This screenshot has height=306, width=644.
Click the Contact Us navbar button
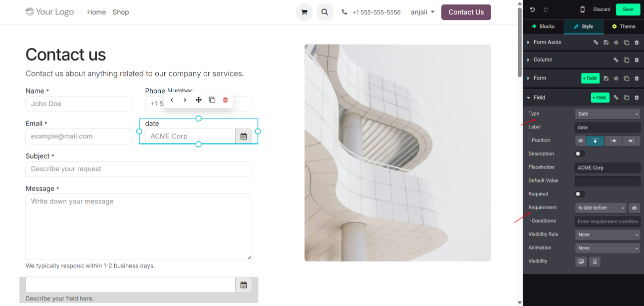[x=466, y=12]
